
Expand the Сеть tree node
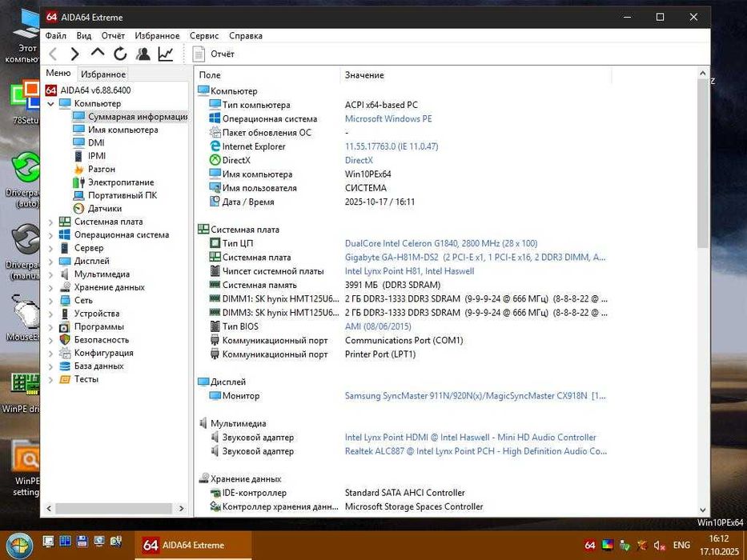tap(51, 301)
